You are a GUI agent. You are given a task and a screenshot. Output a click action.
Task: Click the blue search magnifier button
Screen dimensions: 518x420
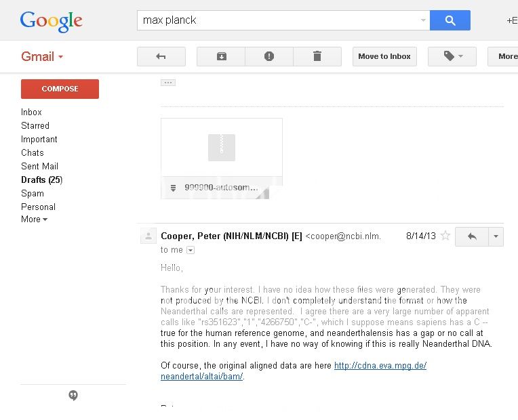tap(450, 20)
